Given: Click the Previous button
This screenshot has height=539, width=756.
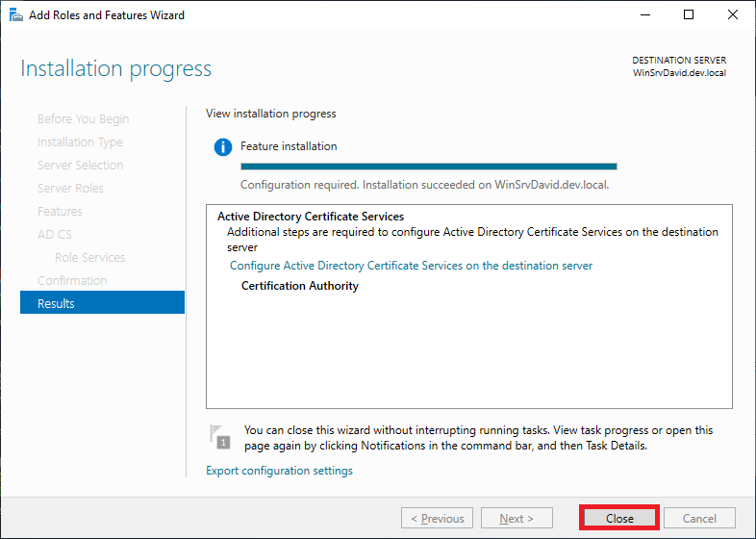Looking at the screenshot, I should (x=438, y=519).
